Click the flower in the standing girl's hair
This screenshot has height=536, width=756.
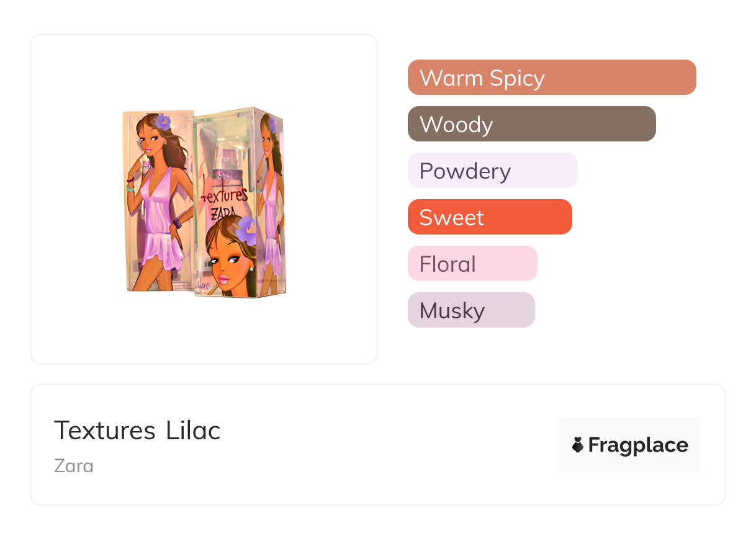(163, 122)
